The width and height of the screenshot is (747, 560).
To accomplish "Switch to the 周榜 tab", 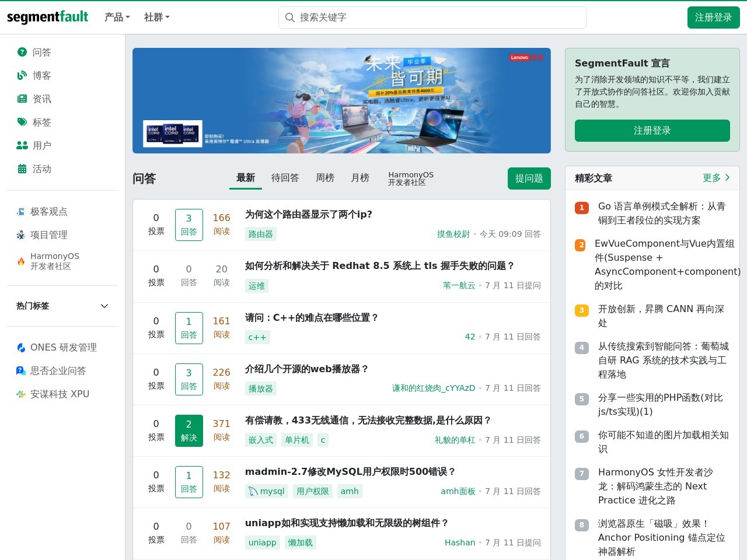I will (x=325, y=178).
